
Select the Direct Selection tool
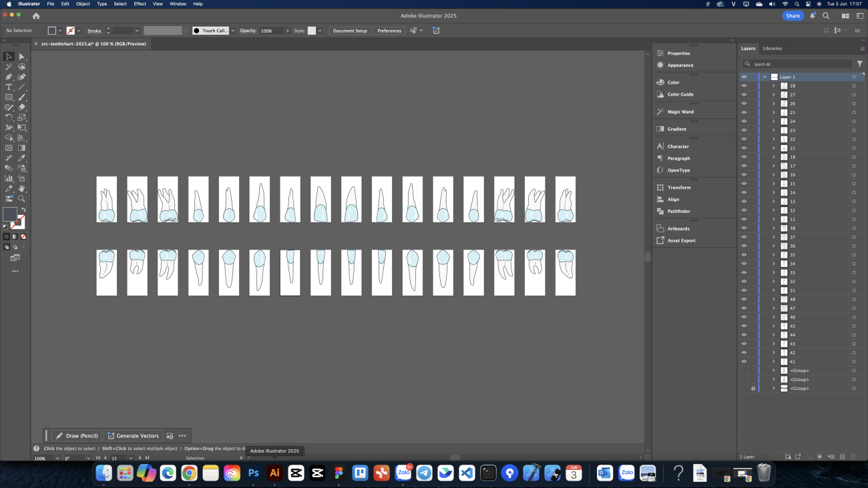click(22, 57)
